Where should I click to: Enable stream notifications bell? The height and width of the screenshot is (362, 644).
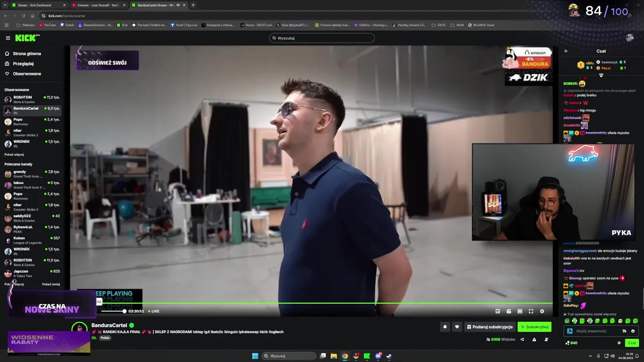(x=445, y=327)
